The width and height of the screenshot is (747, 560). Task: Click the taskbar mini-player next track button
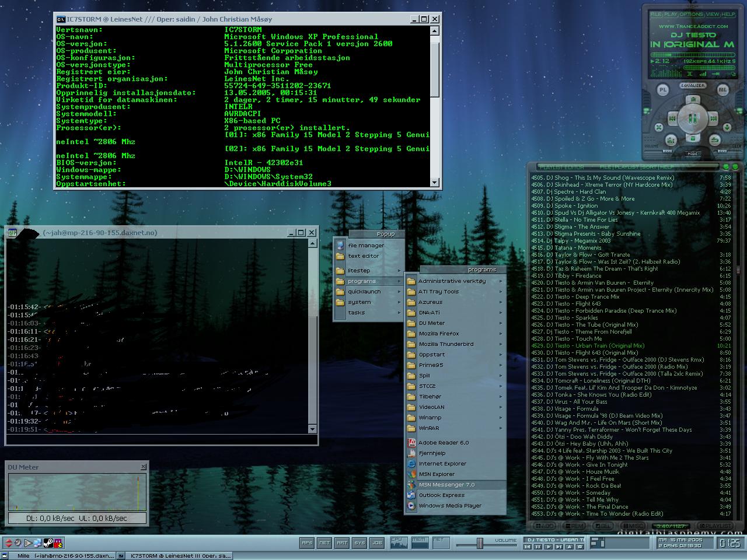tap(558, 547)
